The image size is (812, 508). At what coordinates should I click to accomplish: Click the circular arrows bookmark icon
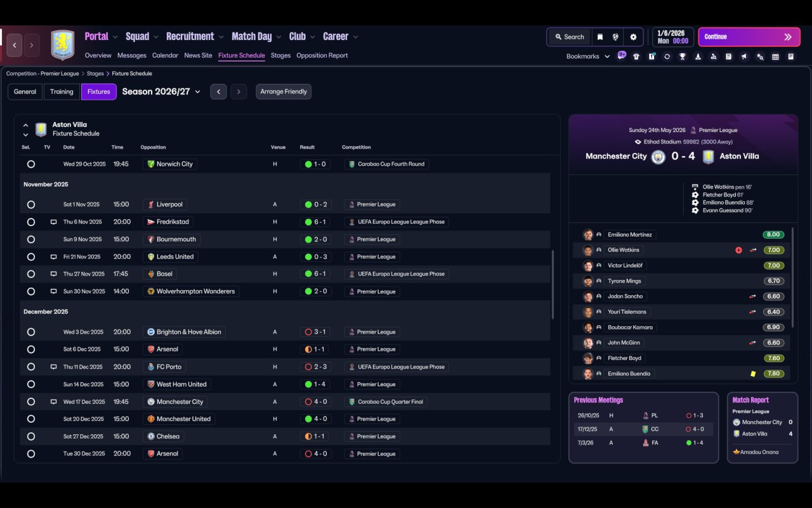(x=667, y=57)
